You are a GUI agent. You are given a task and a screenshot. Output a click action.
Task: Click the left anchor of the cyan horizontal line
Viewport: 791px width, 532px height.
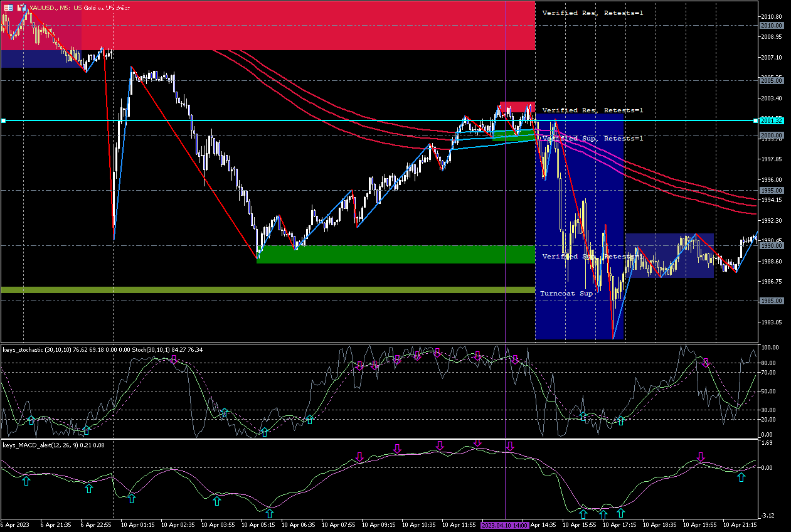click(3, 120)
